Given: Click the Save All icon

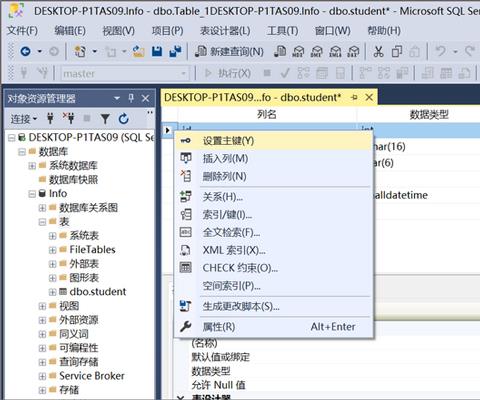Looking at the screenshot, I should [x=176, y=51].
